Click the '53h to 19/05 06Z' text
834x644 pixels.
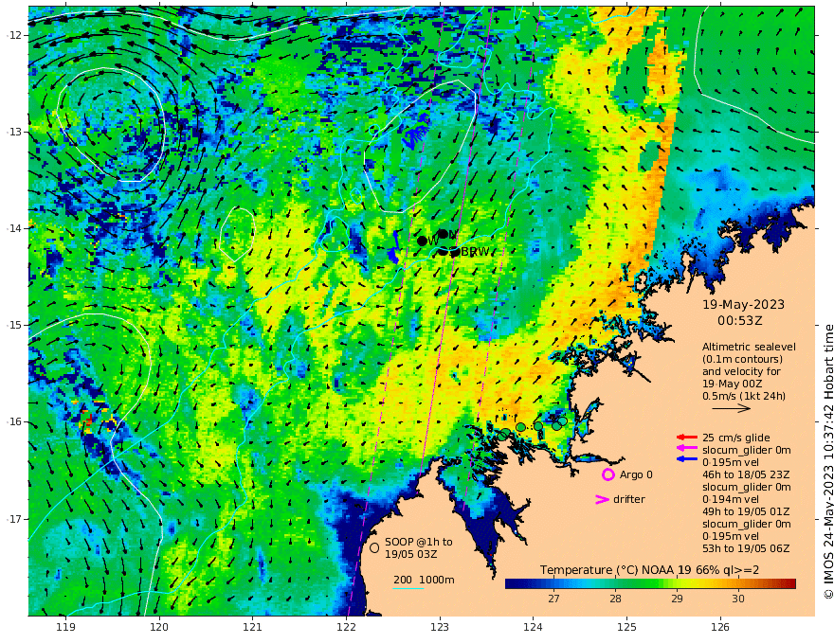point(746,548)
